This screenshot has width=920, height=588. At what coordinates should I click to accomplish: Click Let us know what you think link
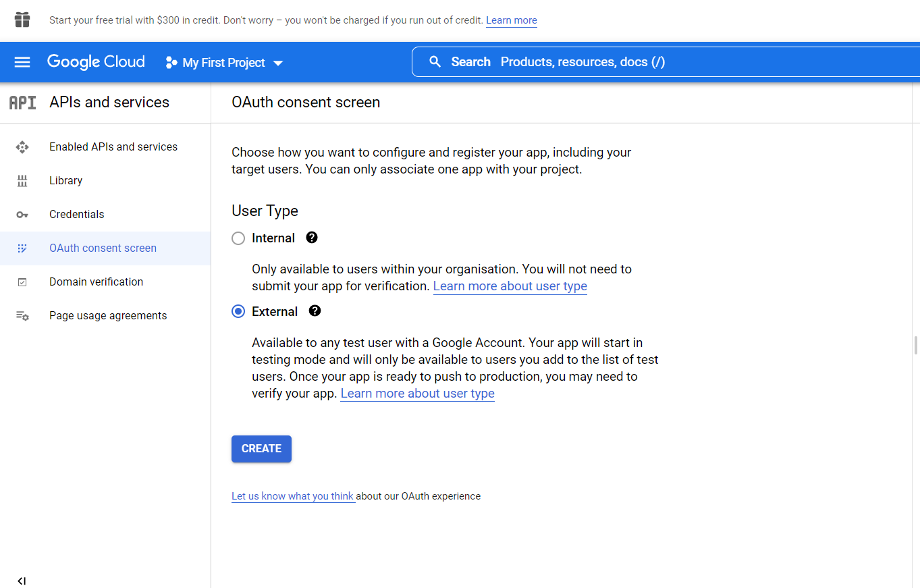point(293,496)
